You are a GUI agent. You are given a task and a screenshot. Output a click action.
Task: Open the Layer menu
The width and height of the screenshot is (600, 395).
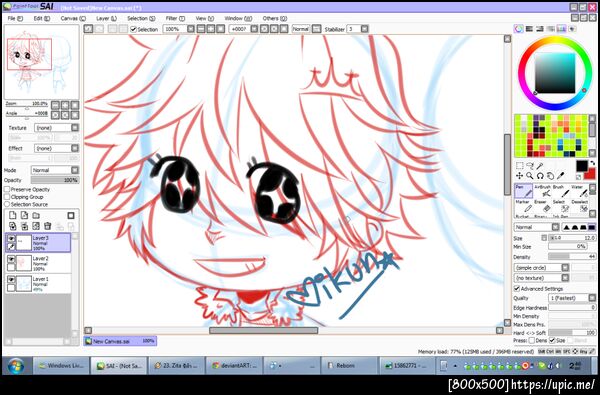tap(106, 18)
